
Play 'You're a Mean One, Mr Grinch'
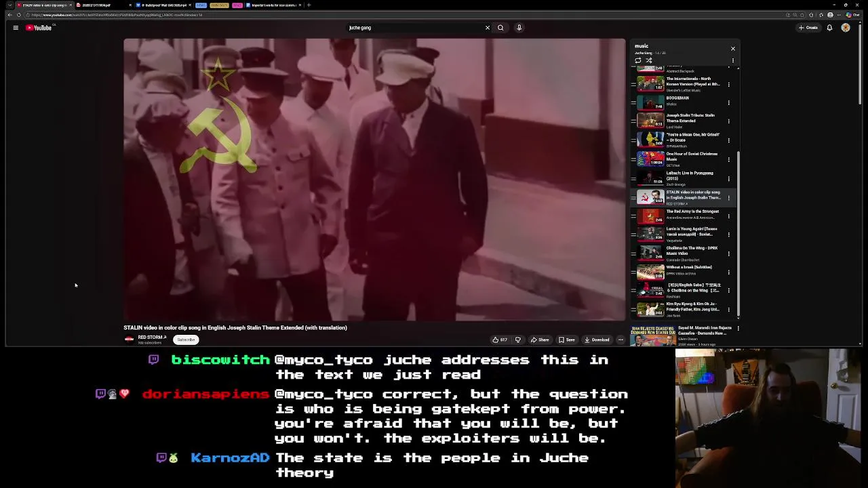click(650, 140)
